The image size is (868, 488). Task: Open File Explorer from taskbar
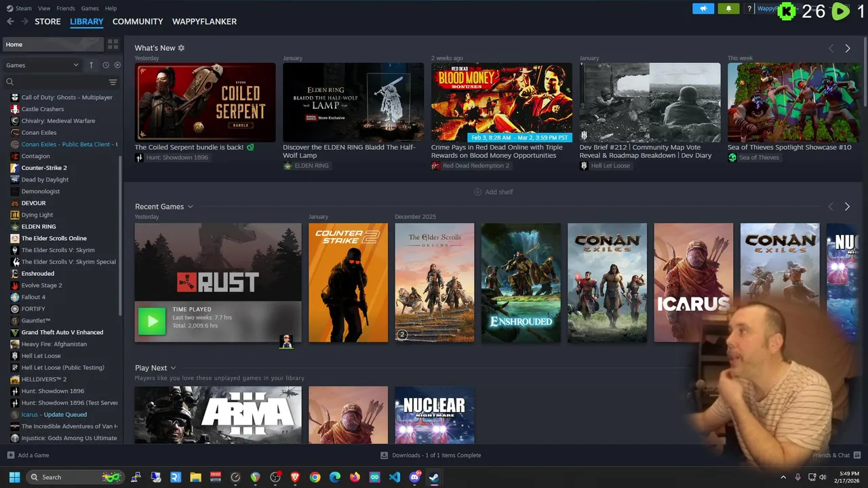[x=195, y=477]
